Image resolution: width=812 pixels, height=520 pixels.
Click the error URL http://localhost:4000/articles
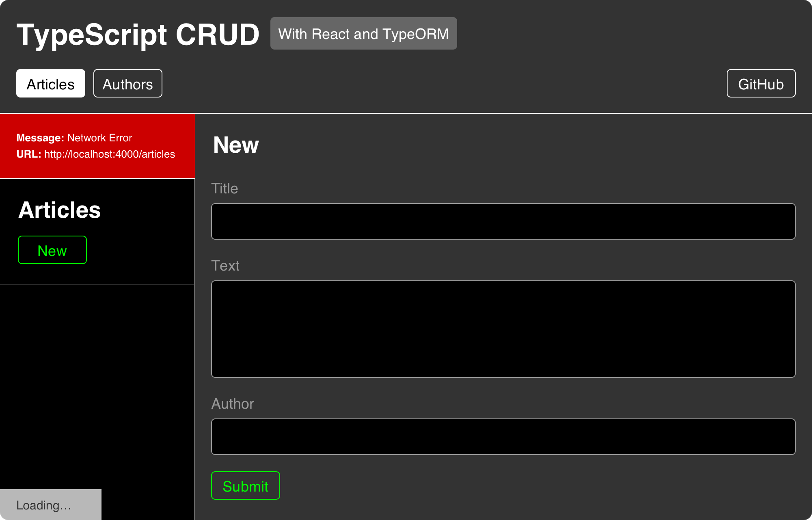pyautogui.click(x=110, y=154)
